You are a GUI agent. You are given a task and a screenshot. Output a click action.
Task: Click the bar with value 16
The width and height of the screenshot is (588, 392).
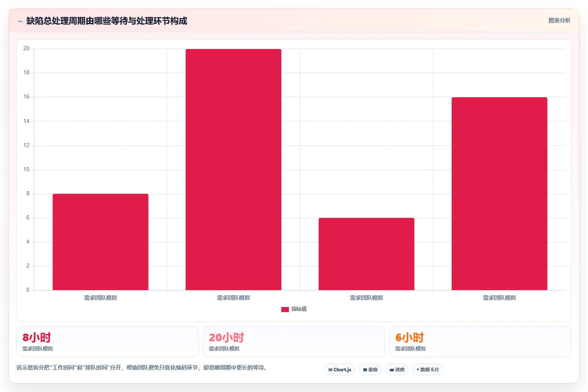coord(499,194)
